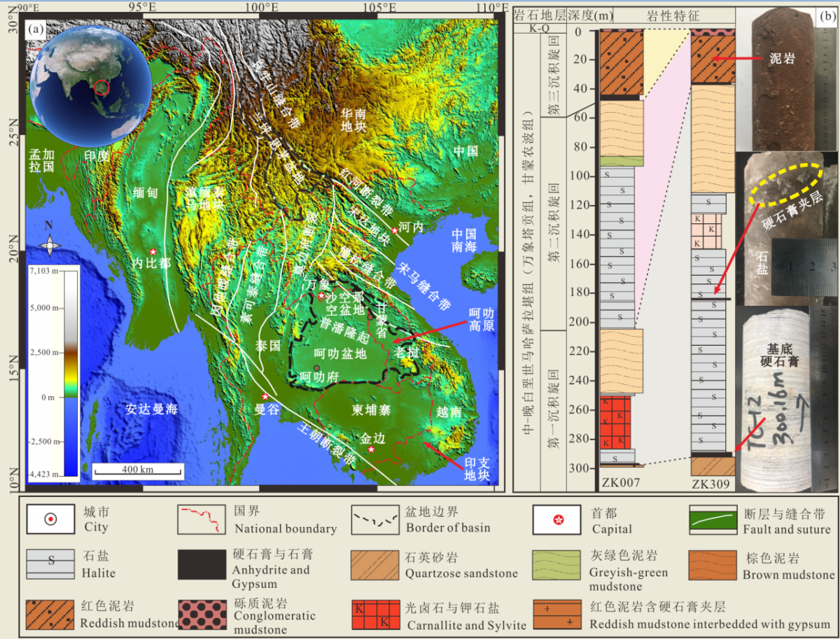The width and height of the screenshot is (840, 639).
Task: Click the Conglomeratic mudstone legend symbol
Action: (204, 612)
